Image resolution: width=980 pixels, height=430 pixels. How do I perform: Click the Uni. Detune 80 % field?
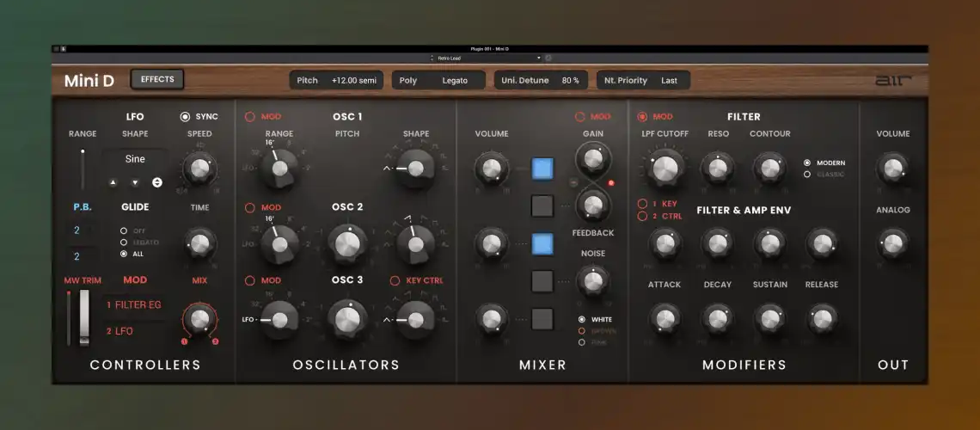[x=542, y=80]
